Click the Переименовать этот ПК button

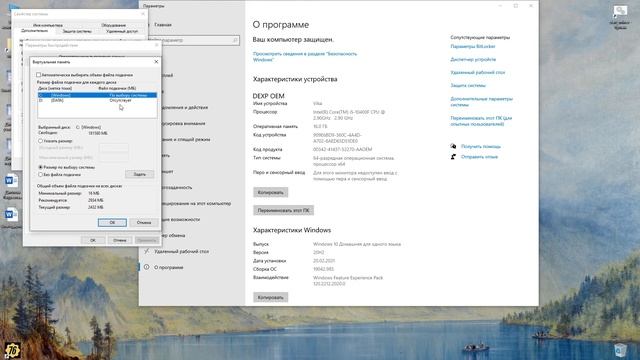[x=283, y=210]
